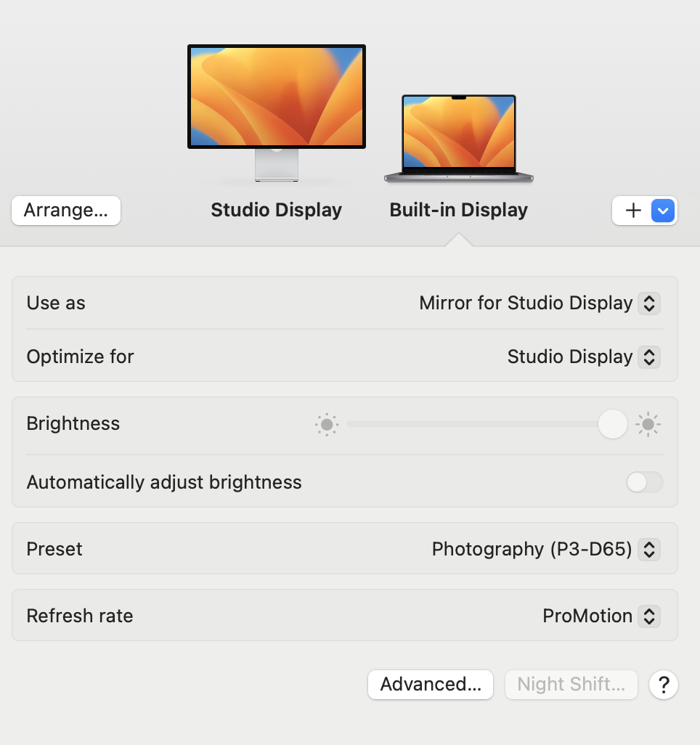
Task: Click the Photography (P3-D65) preset value
Action: pos(532,550)
